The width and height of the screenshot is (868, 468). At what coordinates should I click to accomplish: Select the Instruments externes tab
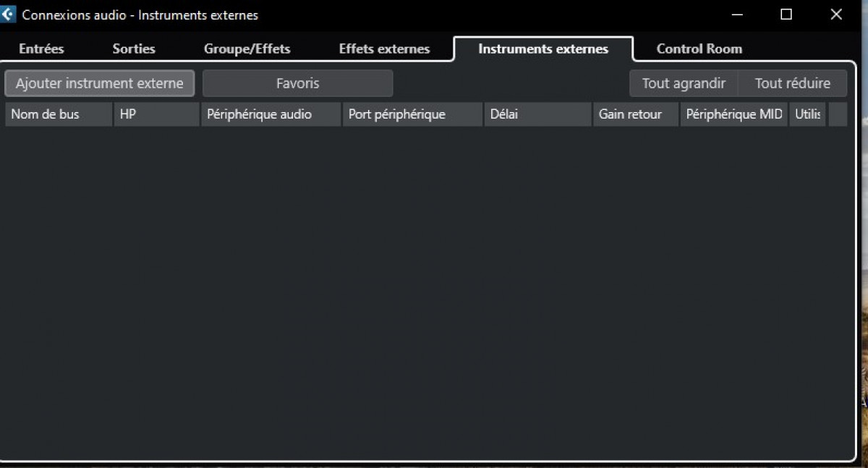tap(542, 49)
